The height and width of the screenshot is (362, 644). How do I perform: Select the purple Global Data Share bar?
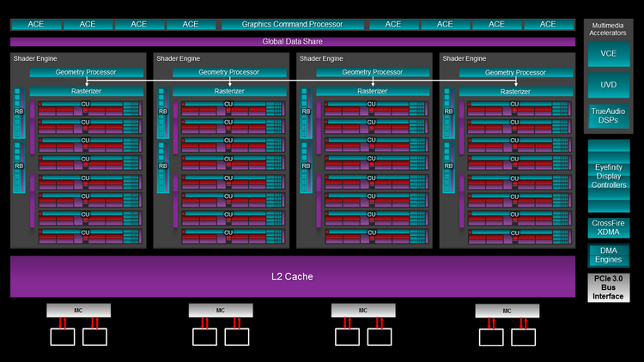point(293,41)
